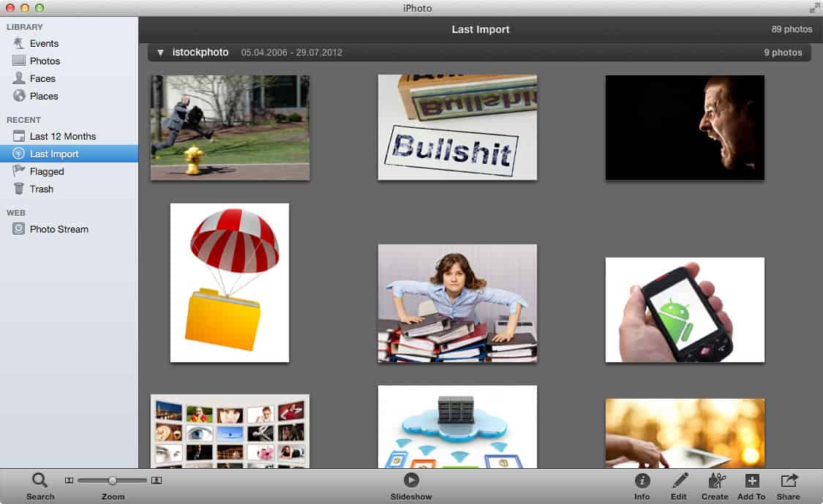
Task: Click the Last 12 Months calendar icon
Action: [x=19, y=136]
